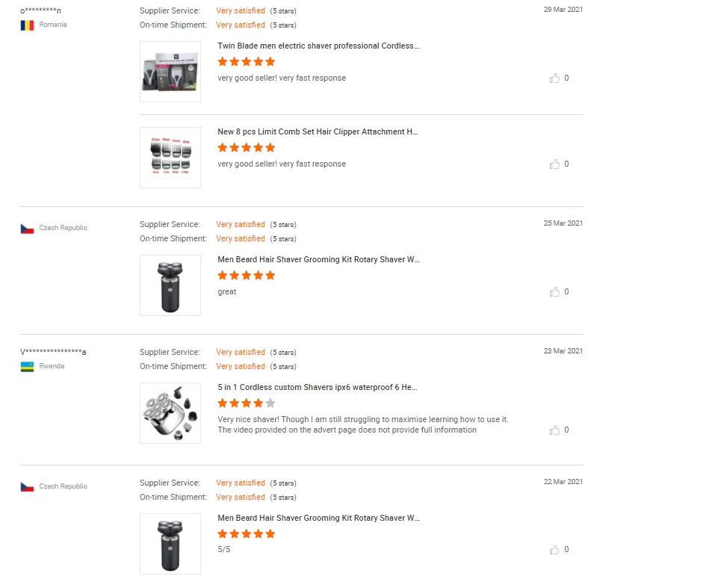Click thumbs-up on Limit Comb Set review
This screenshot has width=709, height=588.
[x=554, y=164]
